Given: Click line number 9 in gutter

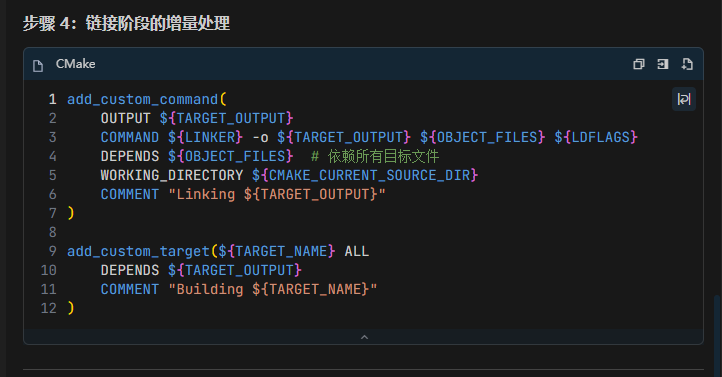Looking at the screenshot, I should (x=52, y=251).
